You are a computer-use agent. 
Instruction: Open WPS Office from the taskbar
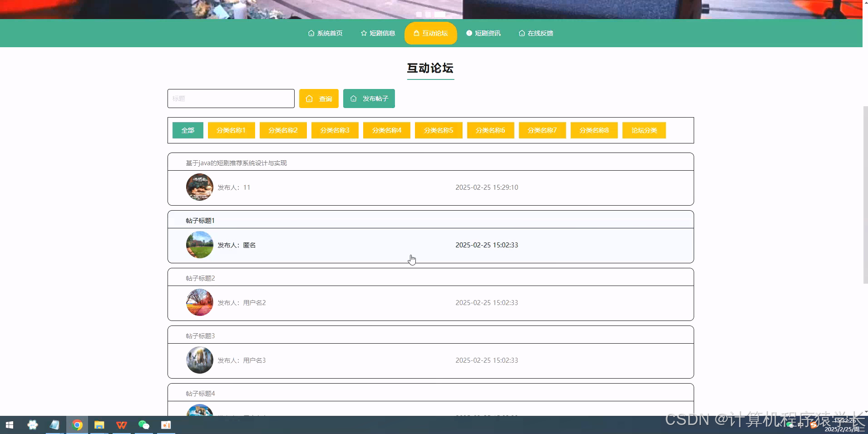pos(121,425)
